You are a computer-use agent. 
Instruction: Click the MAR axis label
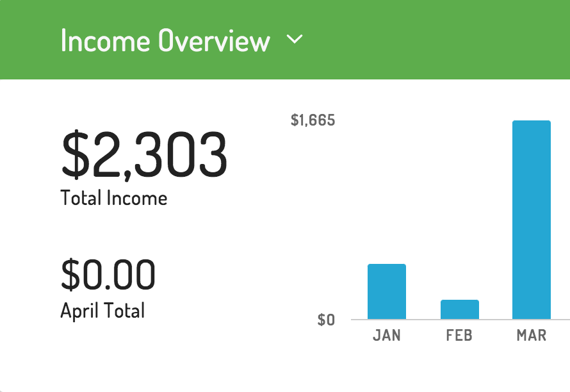tap(532, 335)
